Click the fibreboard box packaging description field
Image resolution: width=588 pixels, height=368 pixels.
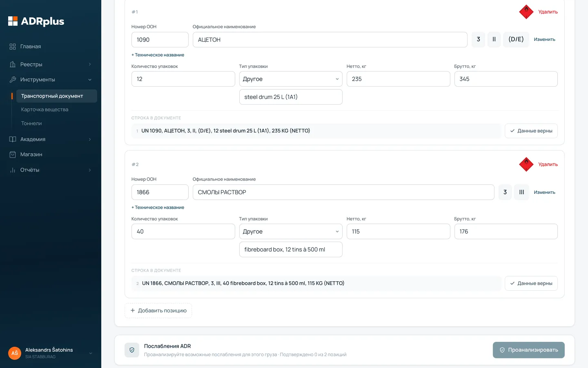click(291, 249)
